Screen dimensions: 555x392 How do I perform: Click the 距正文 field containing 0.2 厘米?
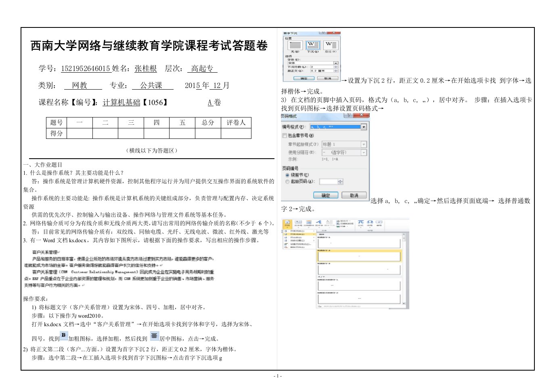click(x=322, y=71)
